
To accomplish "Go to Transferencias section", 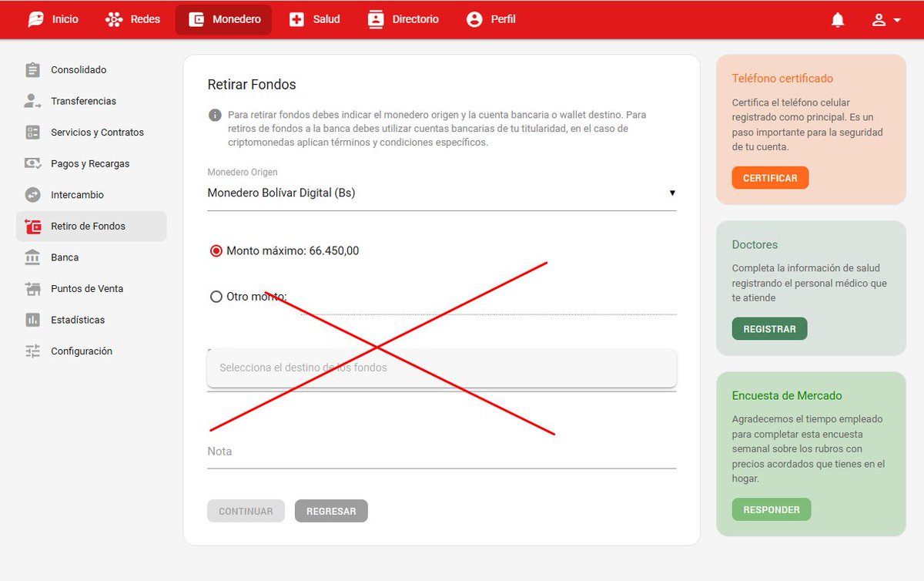I will [83, 101].
